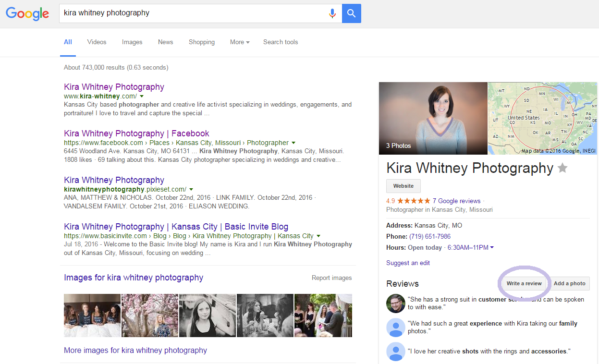Open black-and-white thumbnail of makeup application
This screenshot has width=599, height=364.
pos(265,315)
